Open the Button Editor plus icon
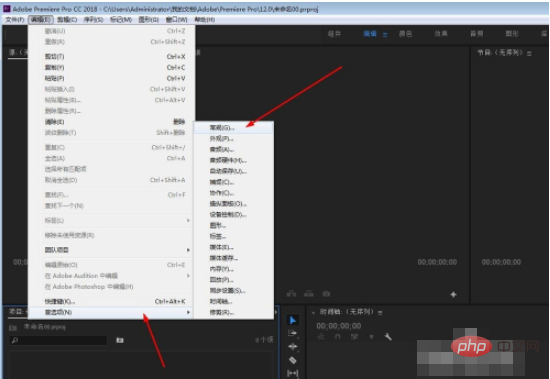Viewport: 550px width, 379px height. [453, 294]
